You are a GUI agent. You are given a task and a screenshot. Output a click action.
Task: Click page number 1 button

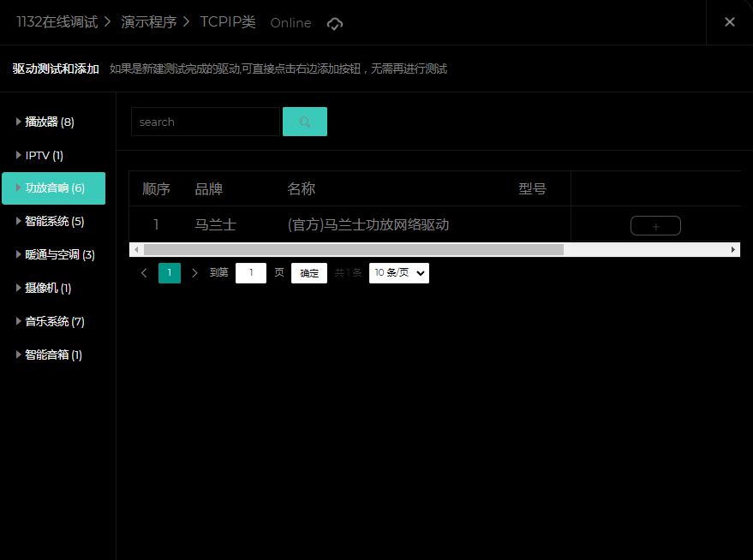coord(170,273)
